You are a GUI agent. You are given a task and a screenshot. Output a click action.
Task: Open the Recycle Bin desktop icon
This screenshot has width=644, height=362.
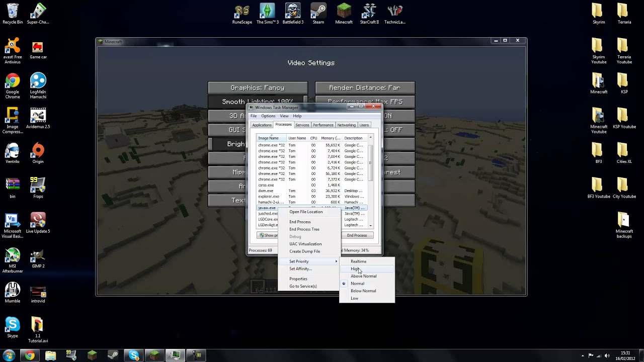tap(13, 14)
